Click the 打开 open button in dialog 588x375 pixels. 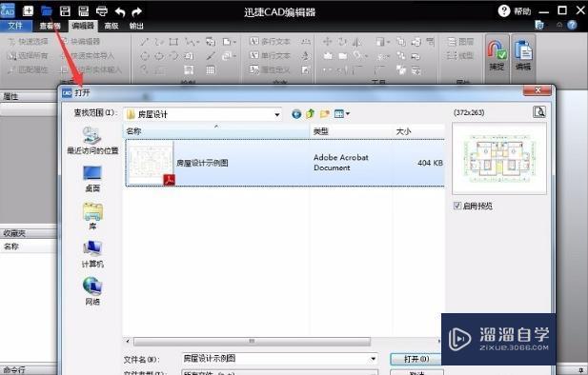point(416,359)
